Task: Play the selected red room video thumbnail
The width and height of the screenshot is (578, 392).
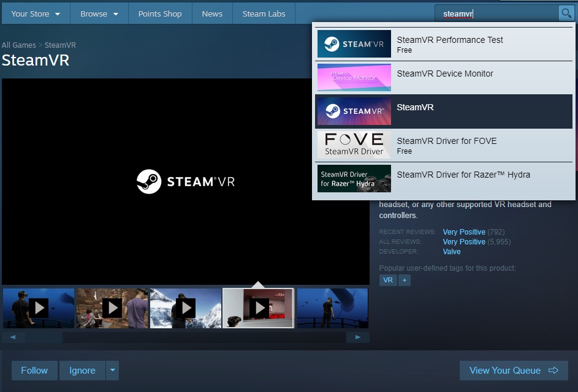Action: click(259, 308)
